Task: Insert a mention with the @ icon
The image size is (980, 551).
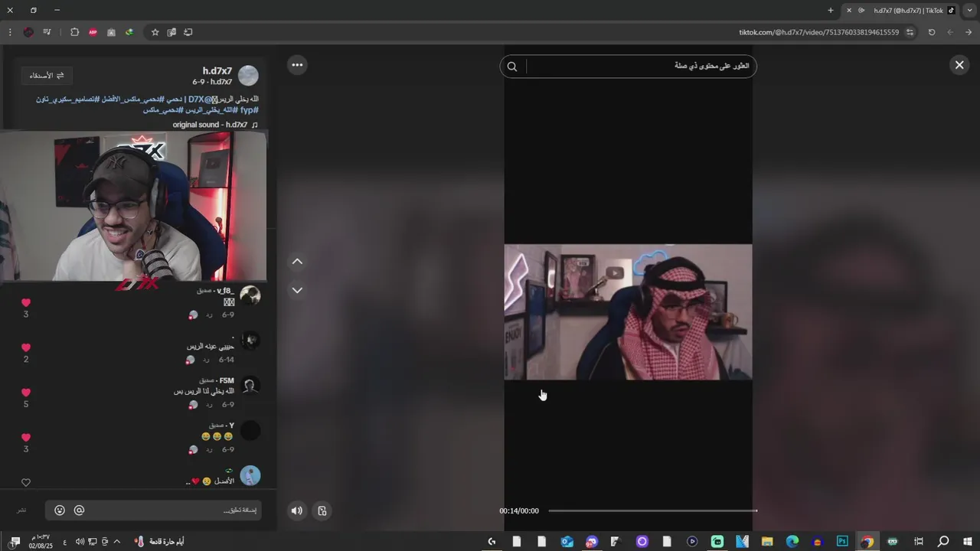Action: [79, 510]
